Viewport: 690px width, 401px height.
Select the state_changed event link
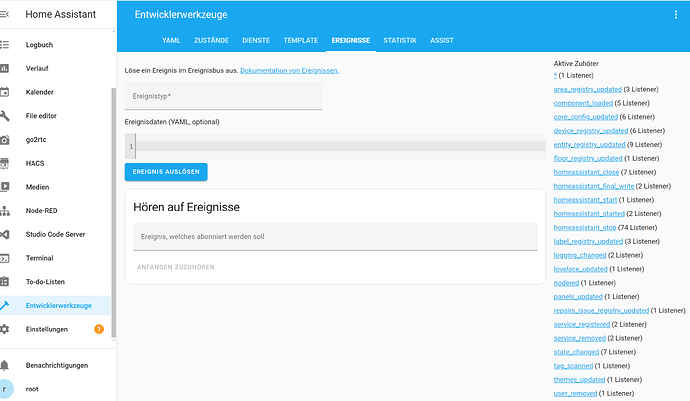click(576, 352)
